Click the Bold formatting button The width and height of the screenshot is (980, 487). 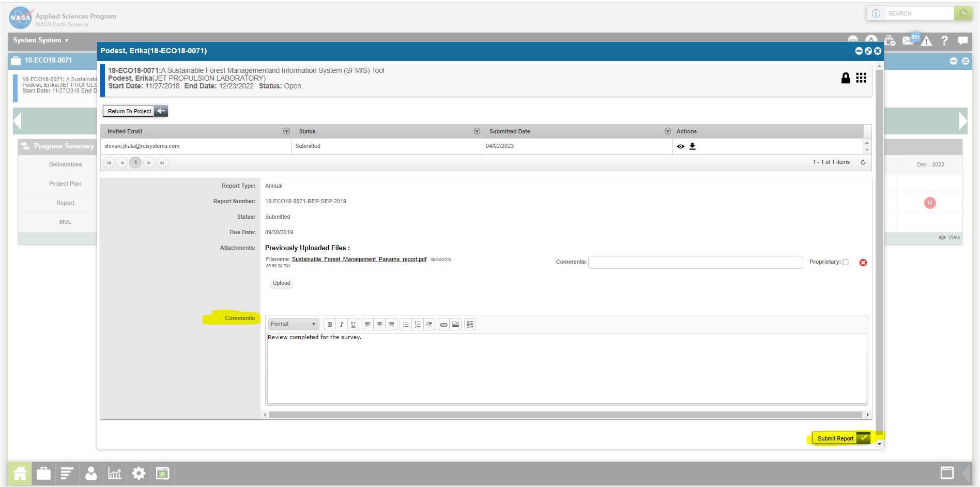(330, 325)
